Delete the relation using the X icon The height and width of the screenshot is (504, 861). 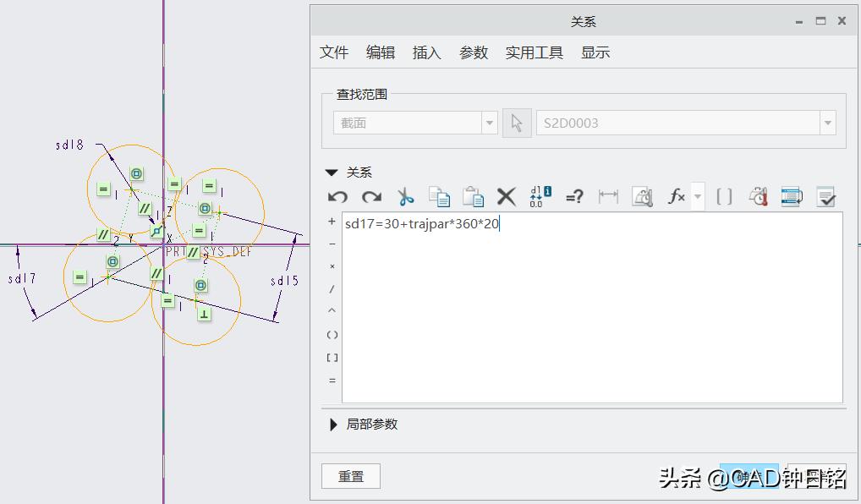pos(506,196)
